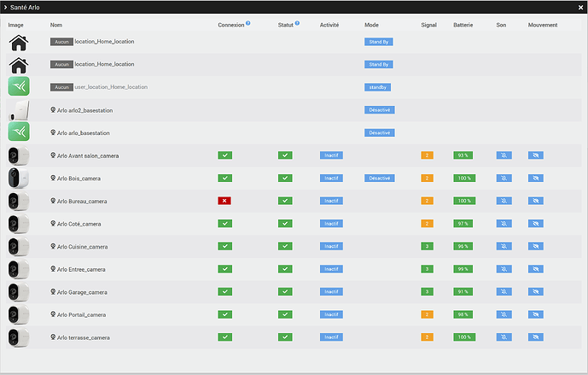Click the Statut help question-mark icon
This screenshot has width=588, height=375.
point(297,23)
